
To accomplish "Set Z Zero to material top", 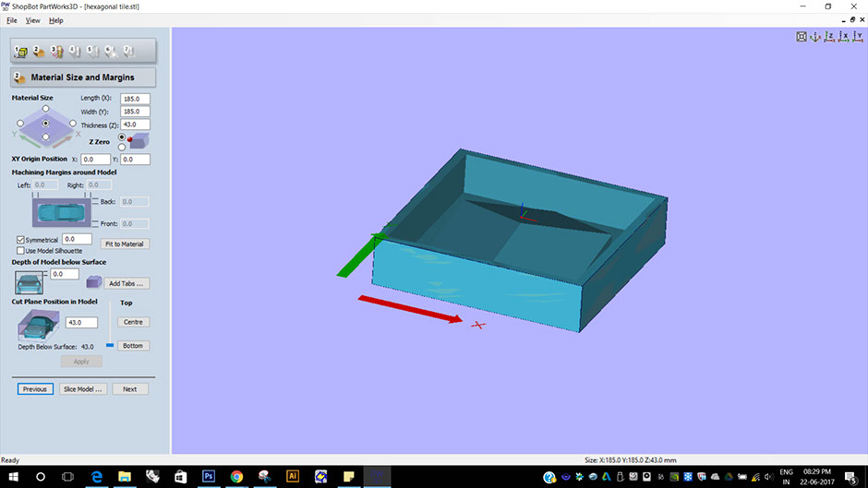I will pos(122,137).
